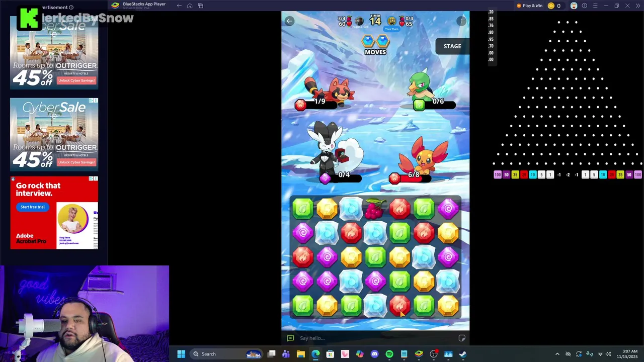
Task: Click the TIMER 14 countdown
Action: coord(375,20)
